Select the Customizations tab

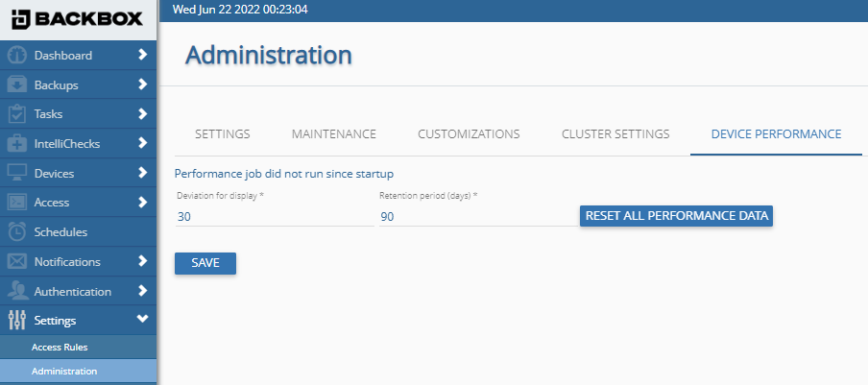point(469,133)
